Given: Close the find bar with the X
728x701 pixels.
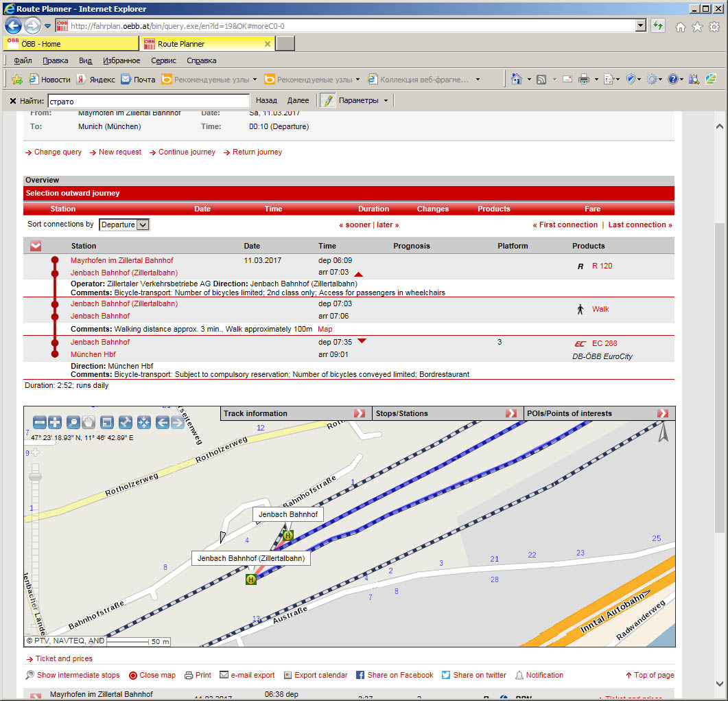Looking at the screenshot, I should pos(13,101).
